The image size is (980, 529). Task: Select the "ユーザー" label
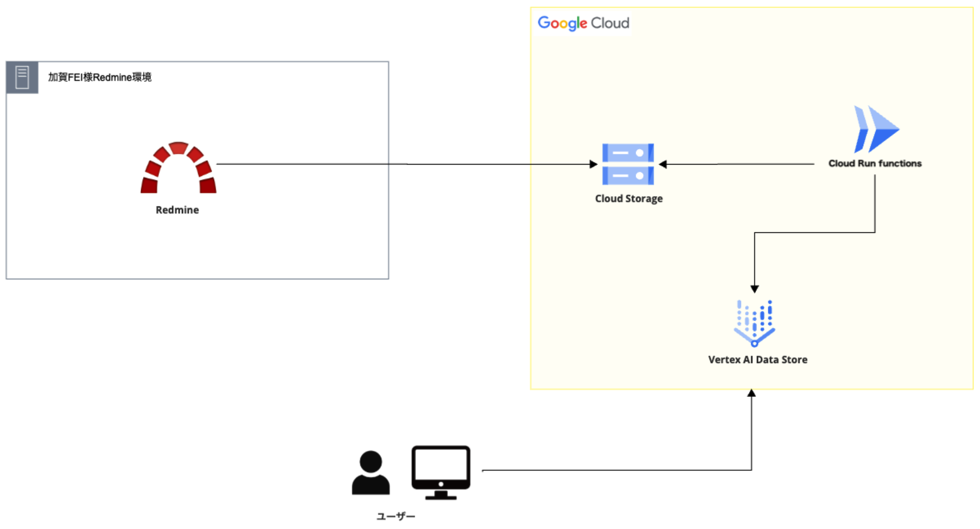point(396,516)
